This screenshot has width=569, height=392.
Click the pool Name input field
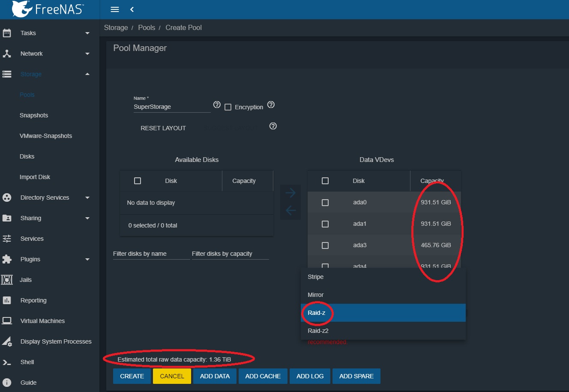pos(172,107)
